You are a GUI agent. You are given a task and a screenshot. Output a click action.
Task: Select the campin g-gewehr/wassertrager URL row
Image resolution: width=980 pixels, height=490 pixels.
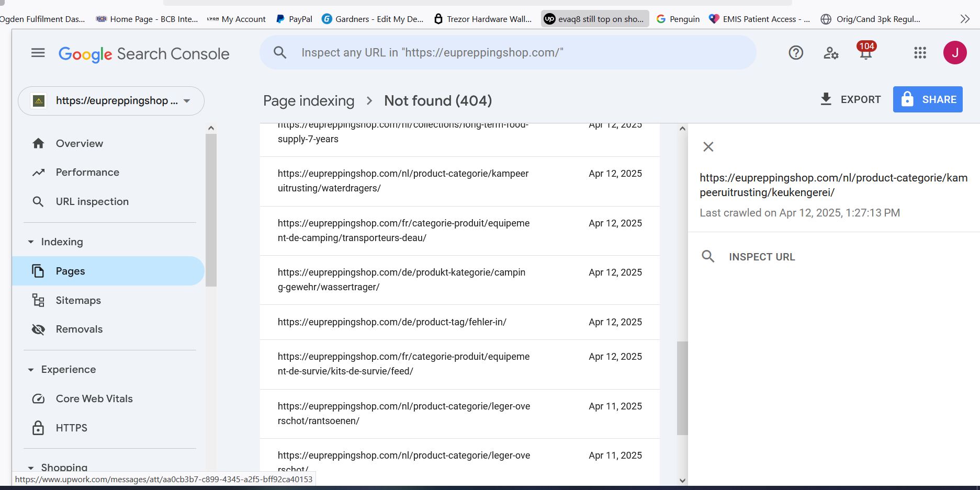coord(460,280)
